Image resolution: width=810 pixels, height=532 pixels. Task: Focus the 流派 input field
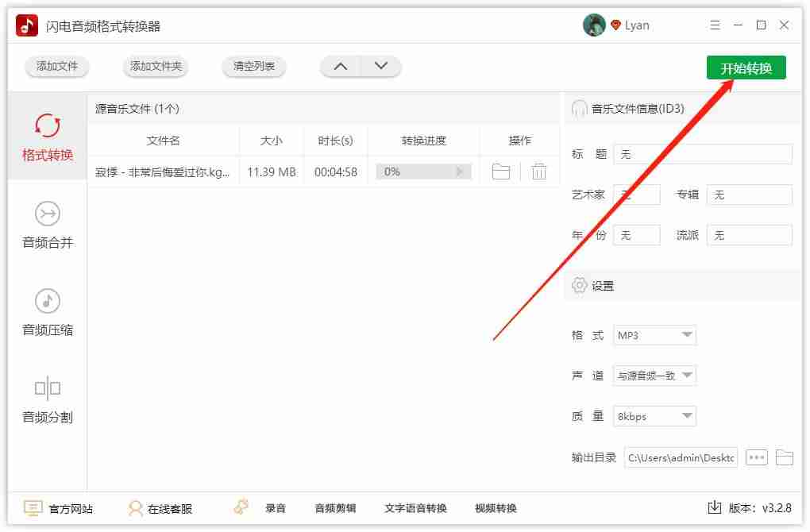pyautogui.click(x=749, y=236)
